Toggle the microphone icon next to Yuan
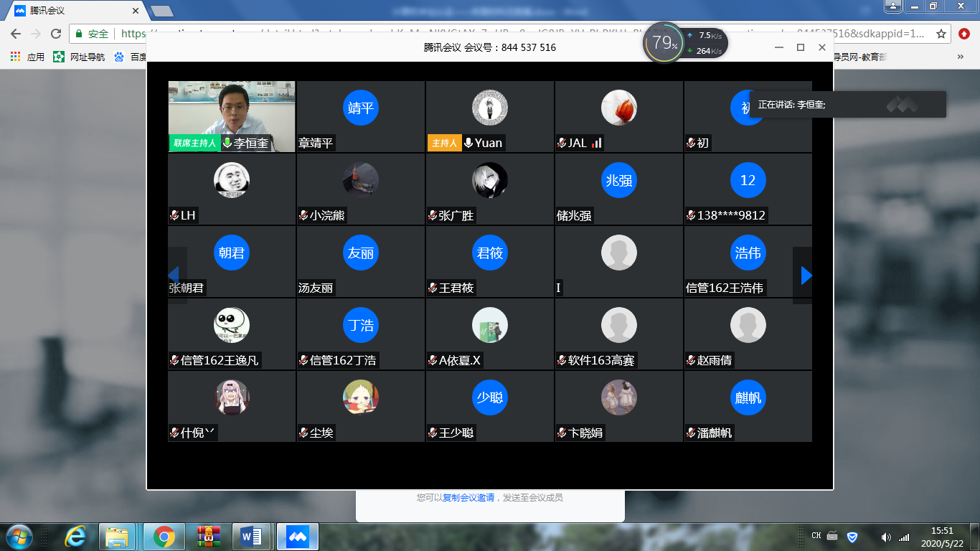This screenshot has width=980, height=551. [468, 143]
